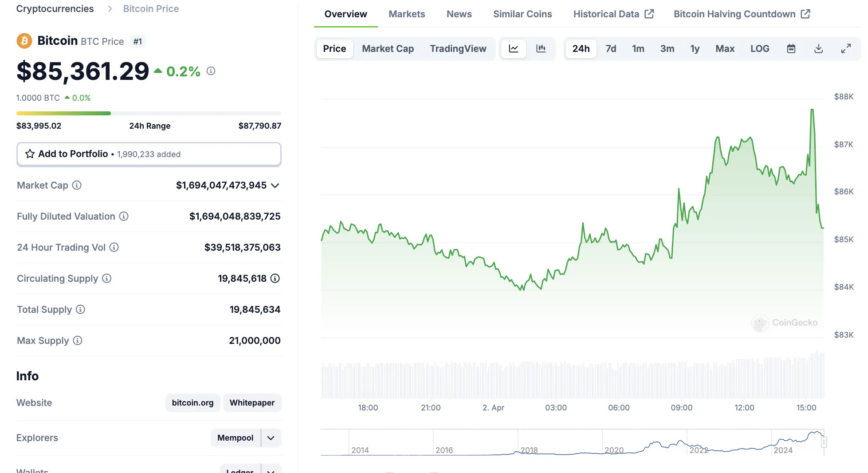The height and width of the screenshot is (473, 868).
Task: Click the Max timeframe option
Action: [725, 48]
